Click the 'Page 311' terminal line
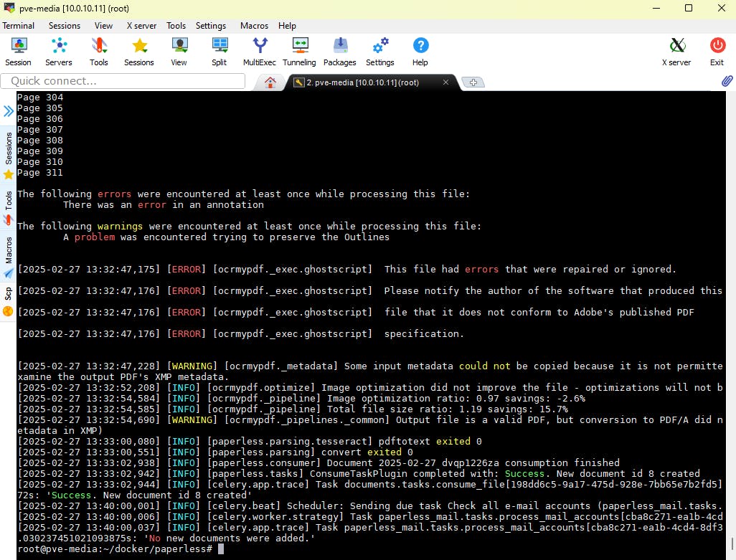The width and height of the screenshot is (736, 560). [40, 173]
